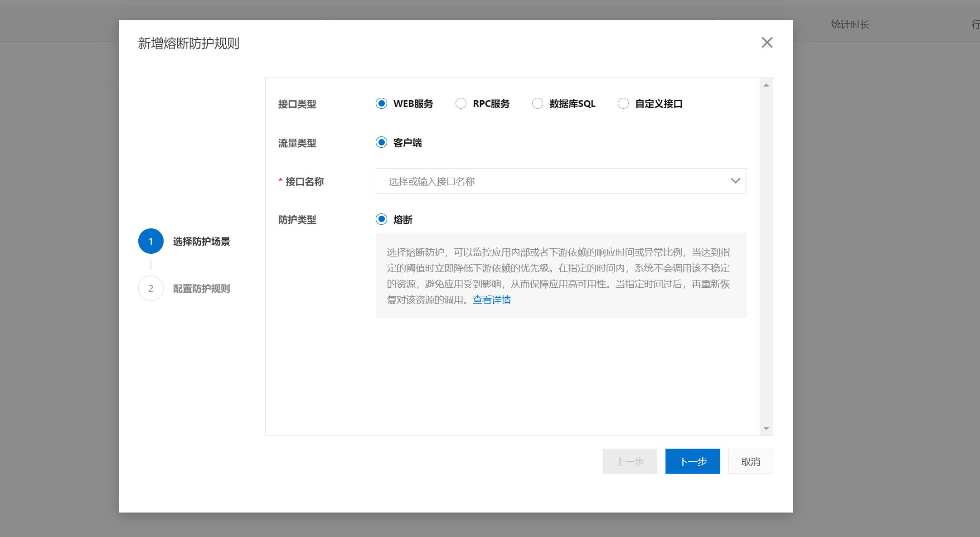Click the 选择防护场景 step label
The image size is (980, 537).
coord(202,242)
